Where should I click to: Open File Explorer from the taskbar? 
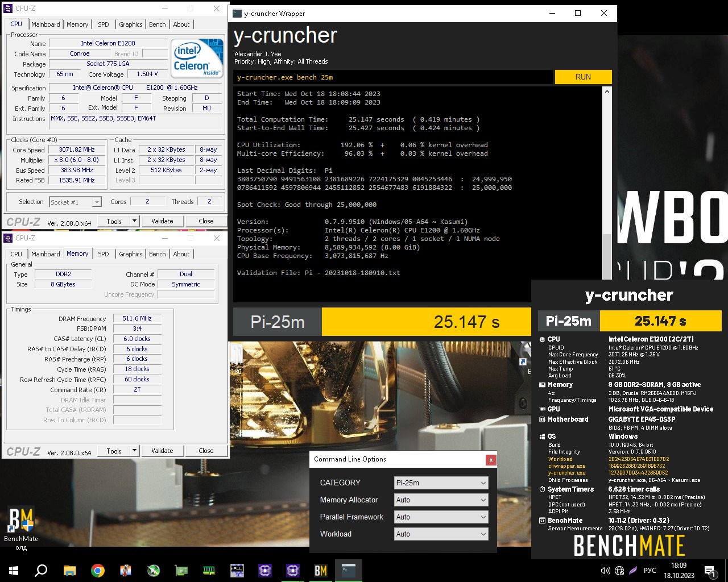[69, 570]
